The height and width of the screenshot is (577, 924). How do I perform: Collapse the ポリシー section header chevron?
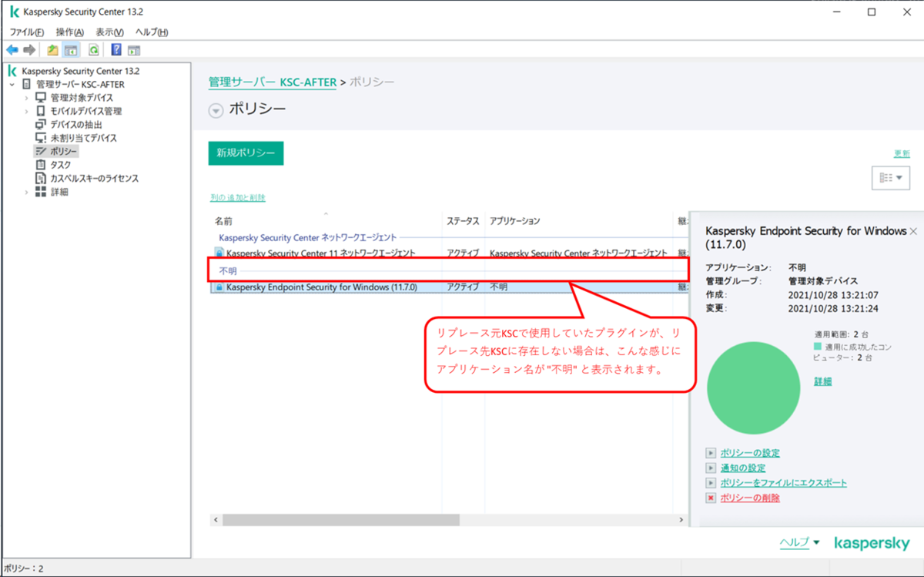click(x=216, y=111)
